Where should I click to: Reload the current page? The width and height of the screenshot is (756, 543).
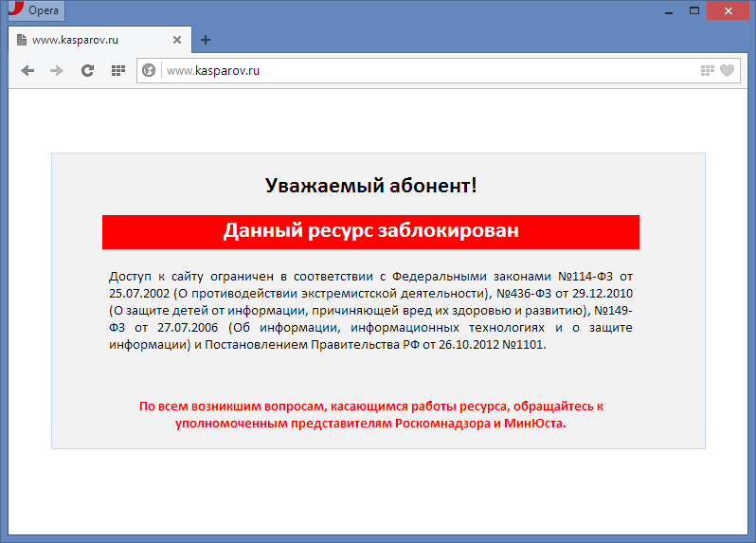coord(87,71)
